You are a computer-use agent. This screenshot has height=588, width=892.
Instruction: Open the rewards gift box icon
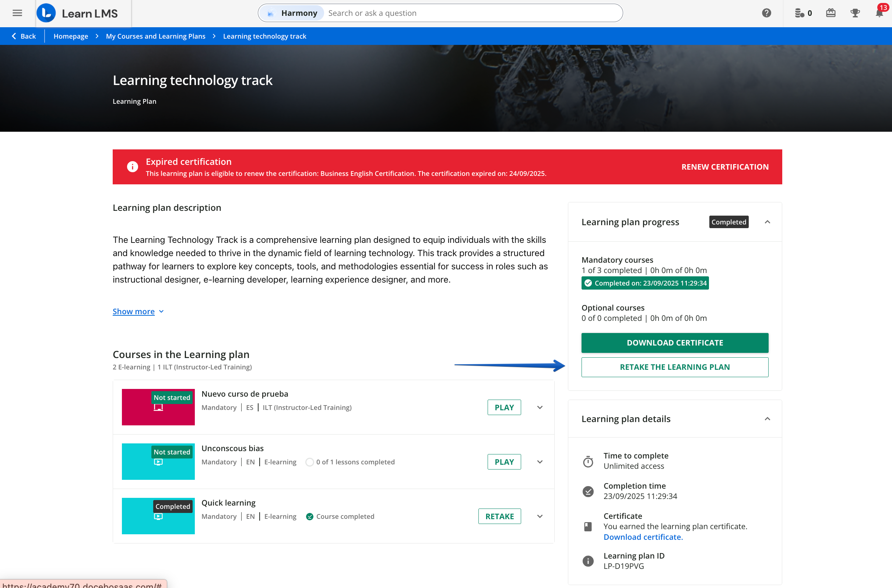pyautogui.click(x=830, y=13)
